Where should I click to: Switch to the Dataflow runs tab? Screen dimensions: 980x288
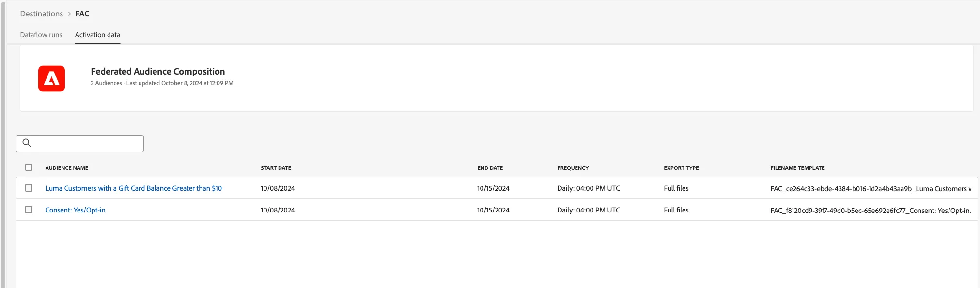tap(41, 35)
